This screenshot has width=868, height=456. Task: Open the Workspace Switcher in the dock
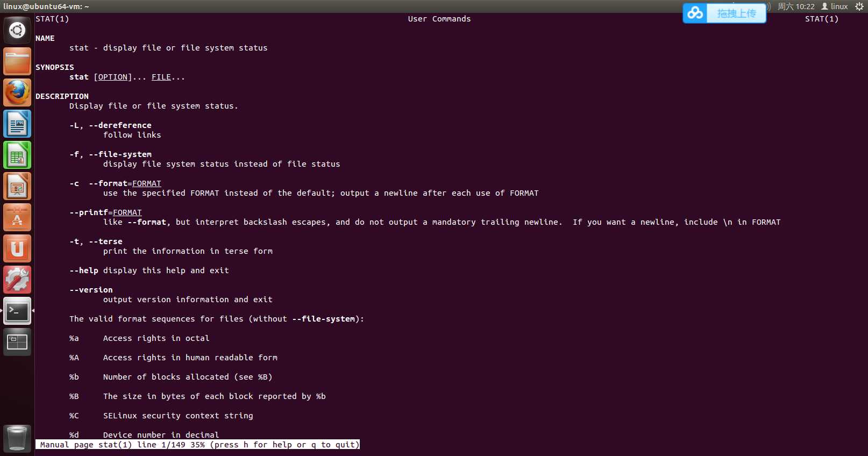(x=17, y=342)
